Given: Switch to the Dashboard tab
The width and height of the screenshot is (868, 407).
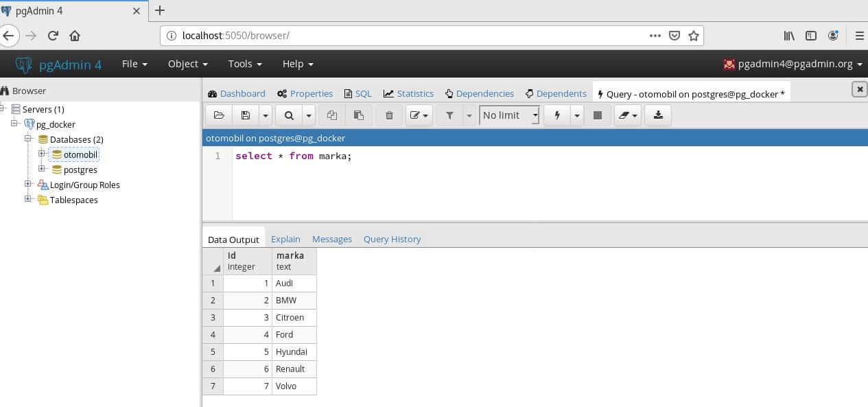Looking at the screenshot, I should (x=237, y=93).
